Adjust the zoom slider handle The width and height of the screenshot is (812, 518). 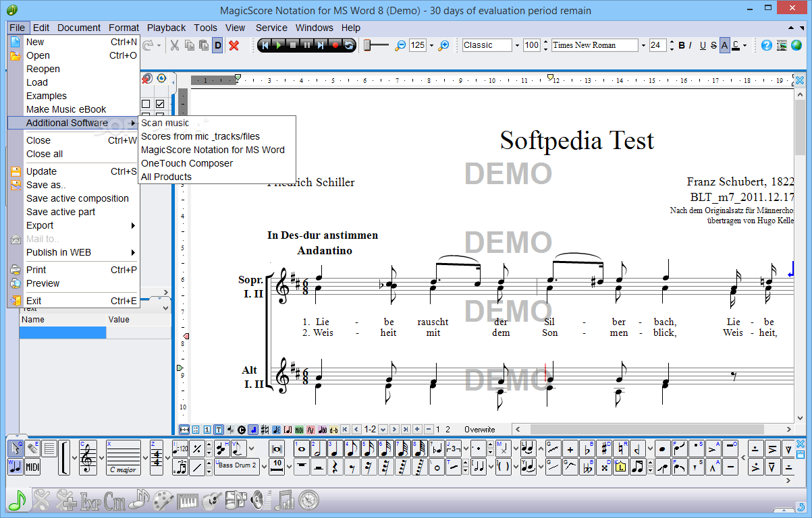pos(367,45)
